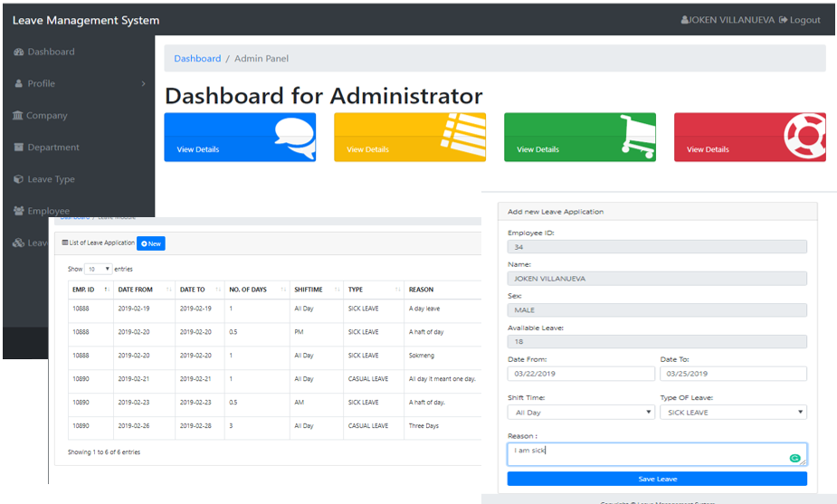Click the chat bubbles icon on blue card
The height and width of the screenshot is (504, 837).
(x=295, y=138)
